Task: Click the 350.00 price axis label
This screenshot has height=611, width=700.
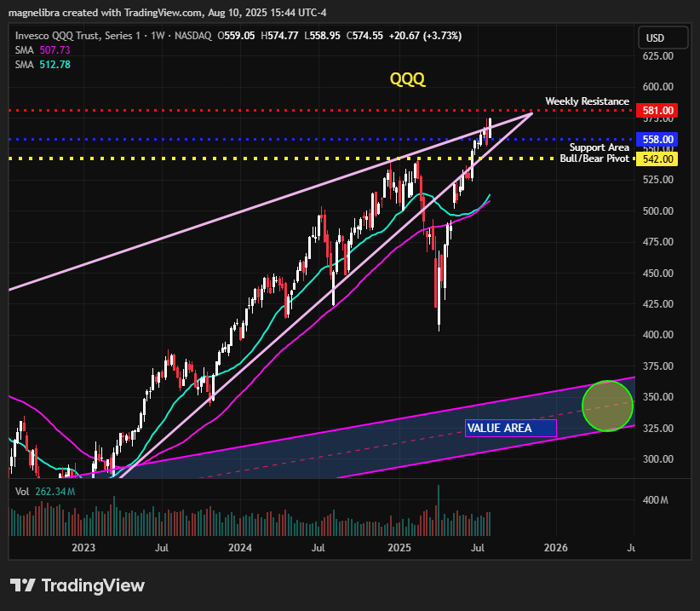Action: click(x=658, y=397)
